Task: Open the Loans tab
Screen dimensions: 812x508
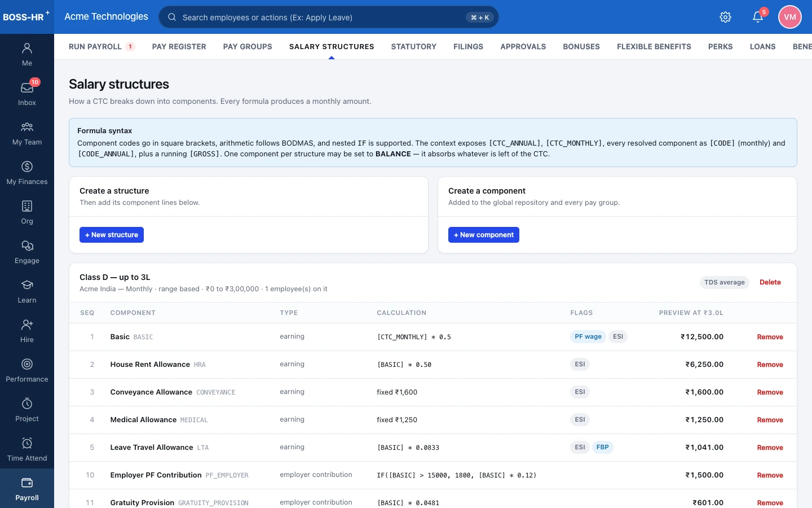Action: (x=762, y=46)
